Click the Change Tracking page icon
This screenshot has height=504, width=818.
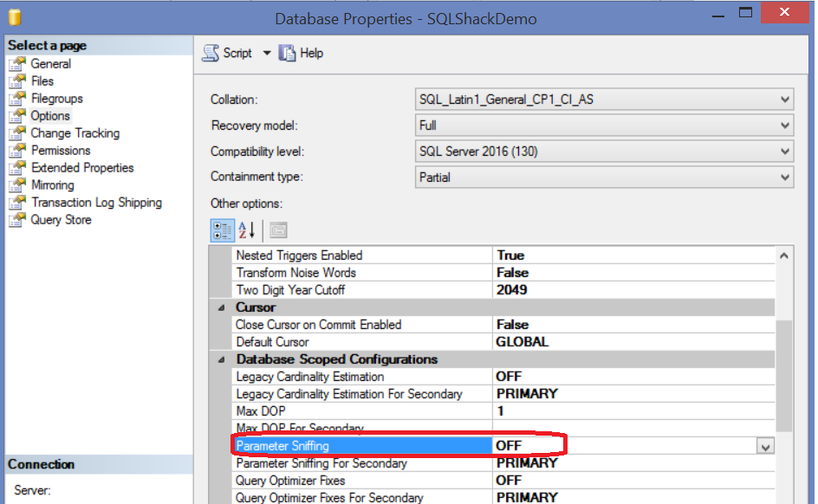(x=16, y=132)
